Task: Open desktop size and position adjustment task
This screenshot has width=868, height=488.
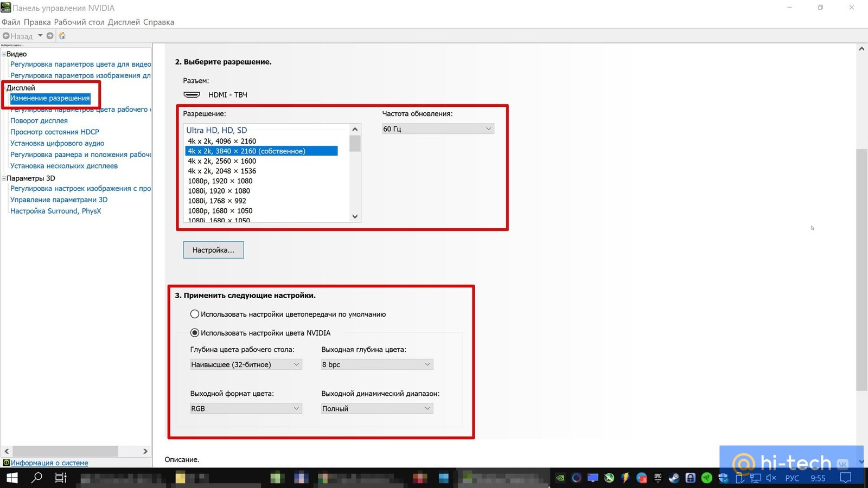Action: (x=81, y=155)
